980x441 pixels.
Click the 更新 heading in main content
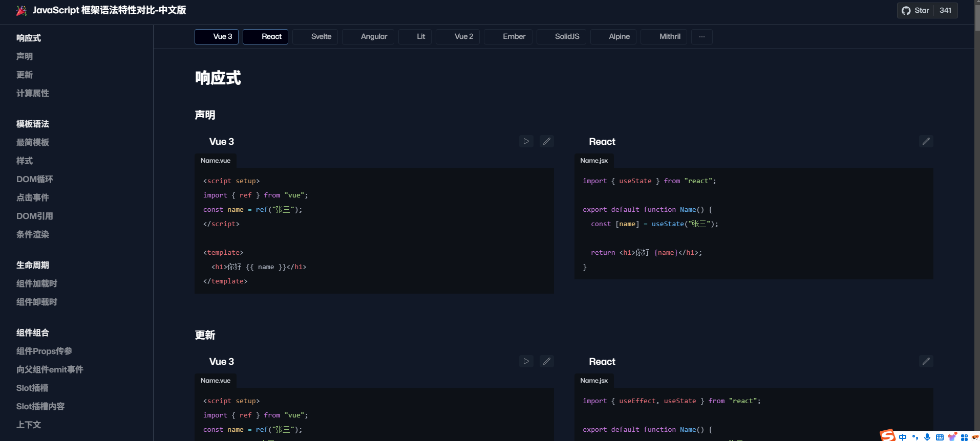pyautogui.click(x=205, y=335)
